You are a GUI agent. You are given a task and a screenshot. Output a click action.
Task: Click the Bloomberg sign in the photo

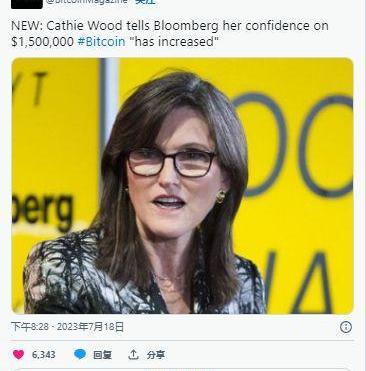(42, 209)
